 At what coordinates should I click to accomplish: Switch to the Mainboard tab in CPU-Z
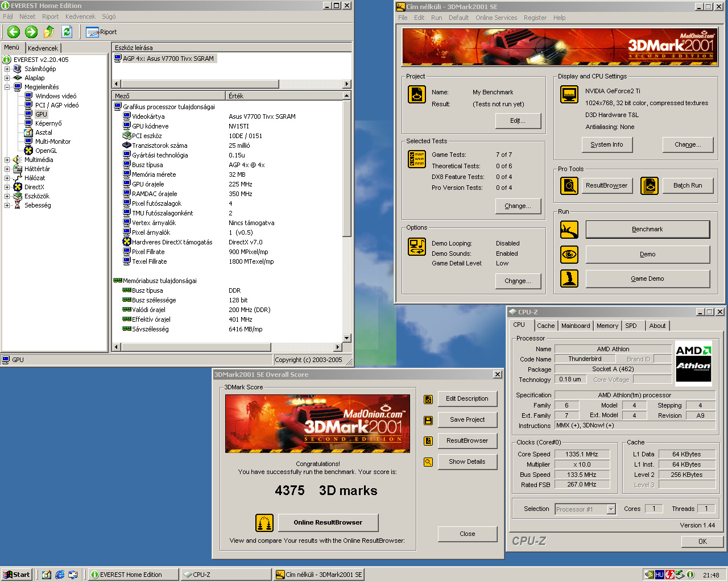tap(576, 326)
